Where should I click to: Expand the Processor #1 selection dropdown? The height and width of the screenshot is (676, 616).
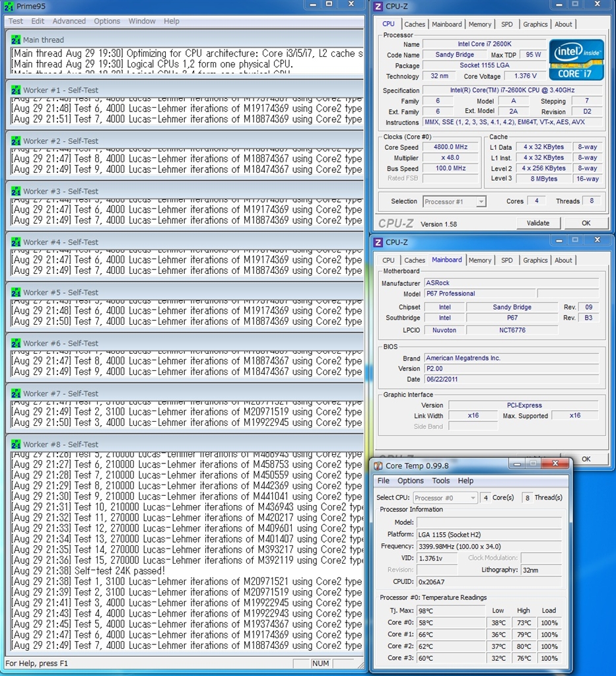point(481,202)
